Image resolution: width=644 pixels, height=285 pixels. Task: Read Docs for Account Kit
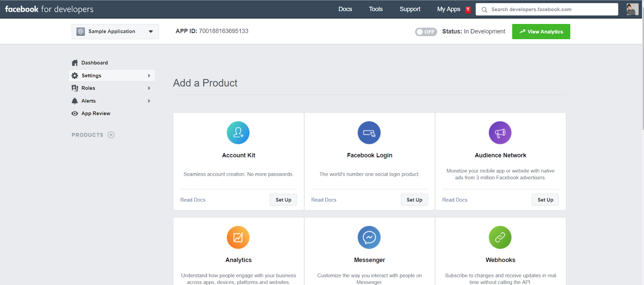pyautogui.click(x=193, y=200)
